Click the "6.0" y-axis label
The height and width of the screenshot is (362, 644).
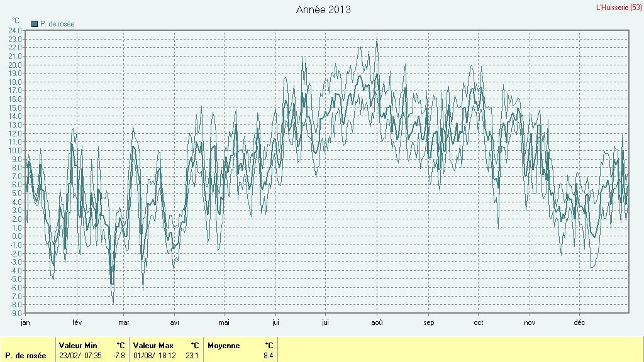17,185
